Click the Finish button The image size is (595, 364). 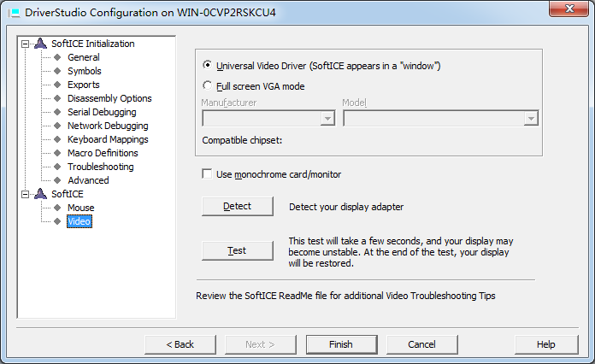click(x=341, y=344)
